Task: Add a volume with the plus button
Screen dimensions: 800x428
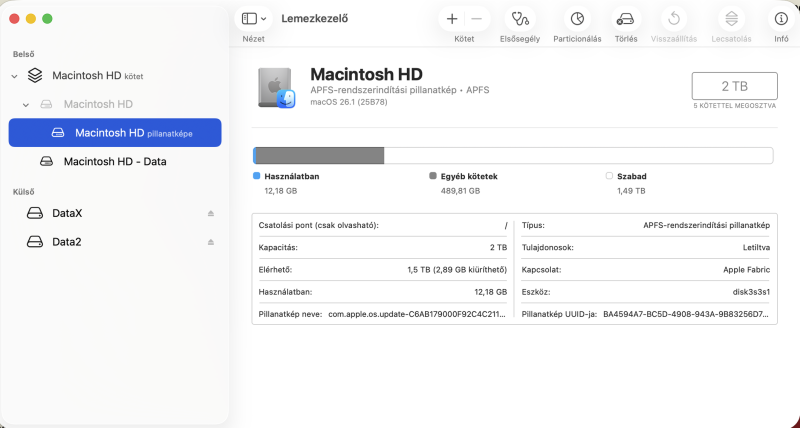Action: coord(452,19)
